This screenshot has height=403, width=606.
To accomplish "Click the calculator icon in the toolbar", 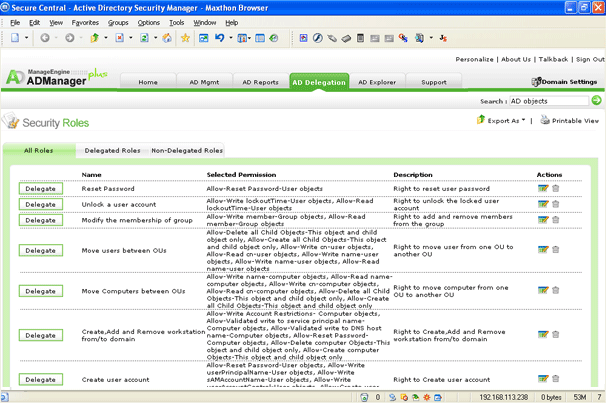I will coord(360,38).
